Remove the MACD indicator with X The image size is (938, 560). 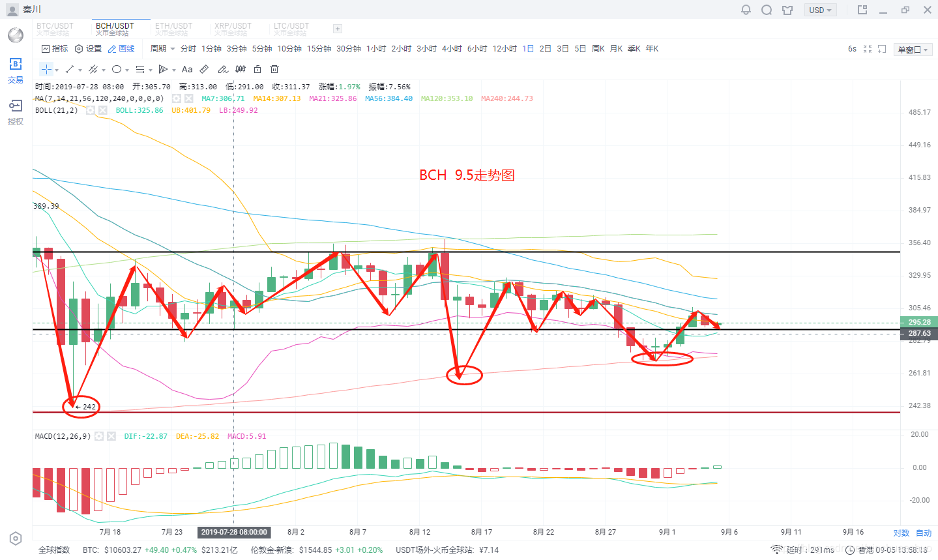pos(111,436)
